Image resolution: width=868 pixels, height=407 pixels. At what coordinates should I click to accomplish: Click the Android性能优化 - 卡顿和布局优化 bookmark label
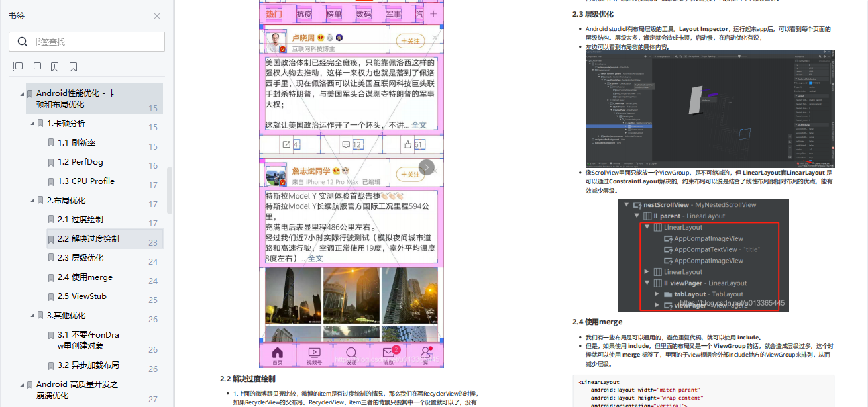click(76, 99)
